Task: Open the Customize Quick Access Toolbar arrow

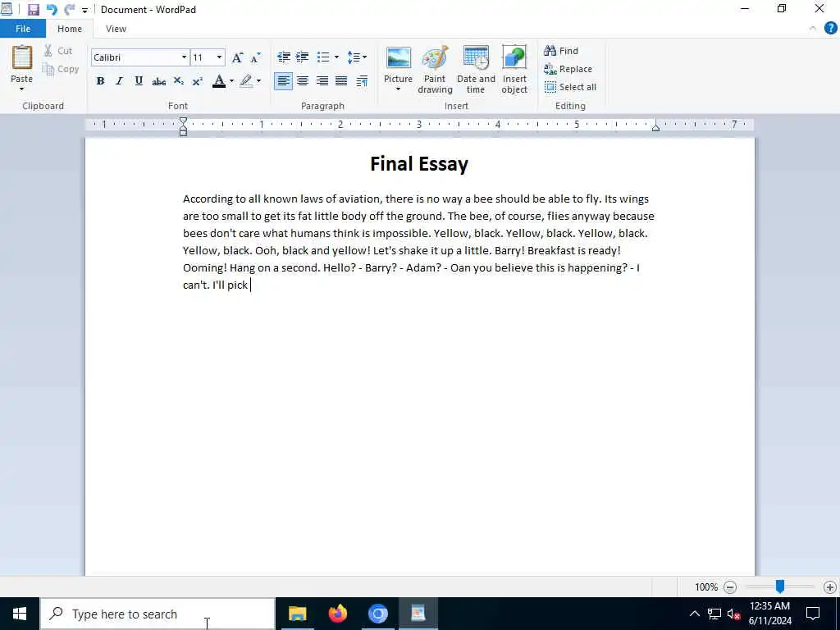Action: click(84, 10)
